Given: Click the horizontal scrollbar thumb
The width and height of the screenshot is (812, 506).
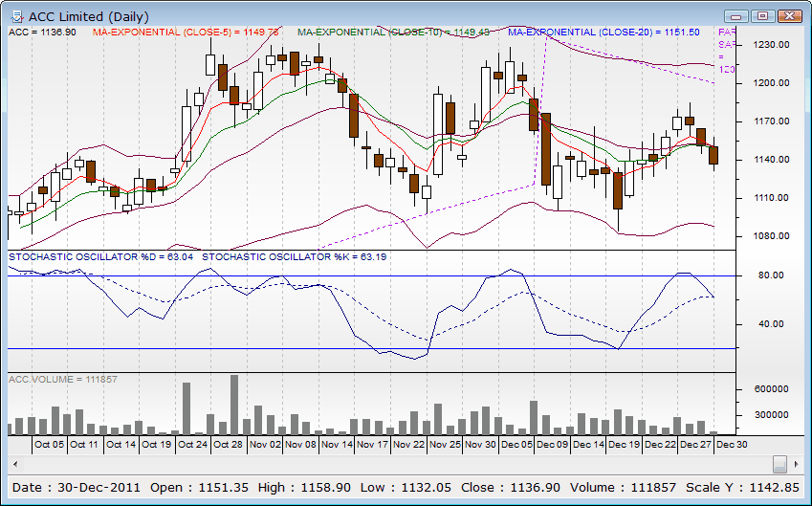Looking at the screenshot, I should pyautogui.click(x=780, y=464).
